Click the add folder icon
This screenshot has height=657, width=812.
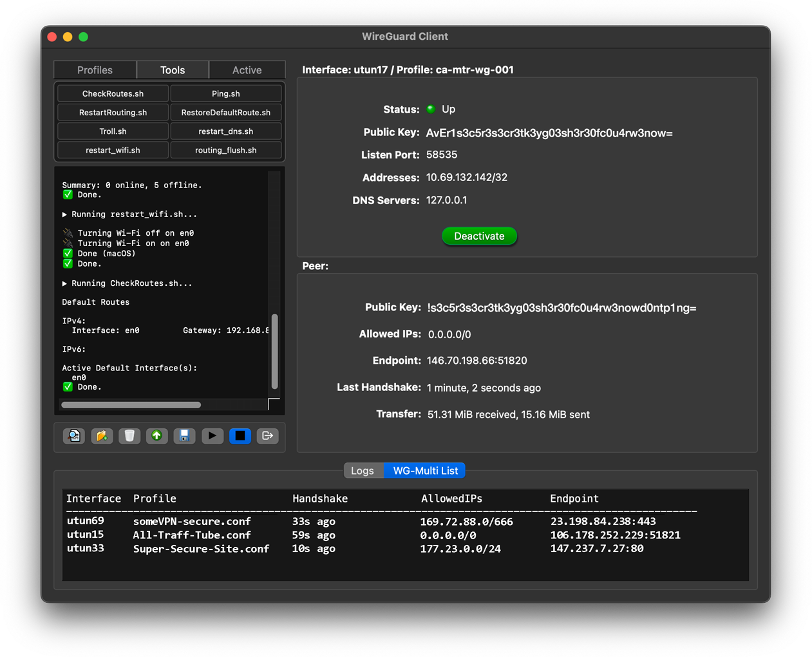coord(102,436)
